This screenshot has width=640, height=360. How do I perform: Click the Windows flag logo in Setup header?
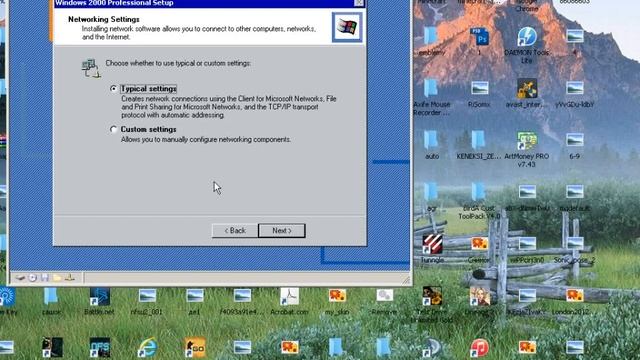click(x=347, y=27)
